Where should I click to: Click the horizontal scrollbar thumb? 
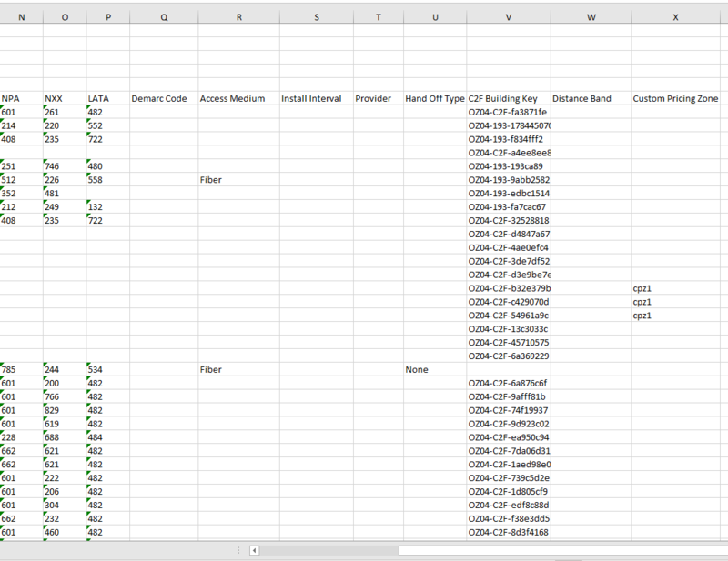pyautogui.click(x=546, y=550)
